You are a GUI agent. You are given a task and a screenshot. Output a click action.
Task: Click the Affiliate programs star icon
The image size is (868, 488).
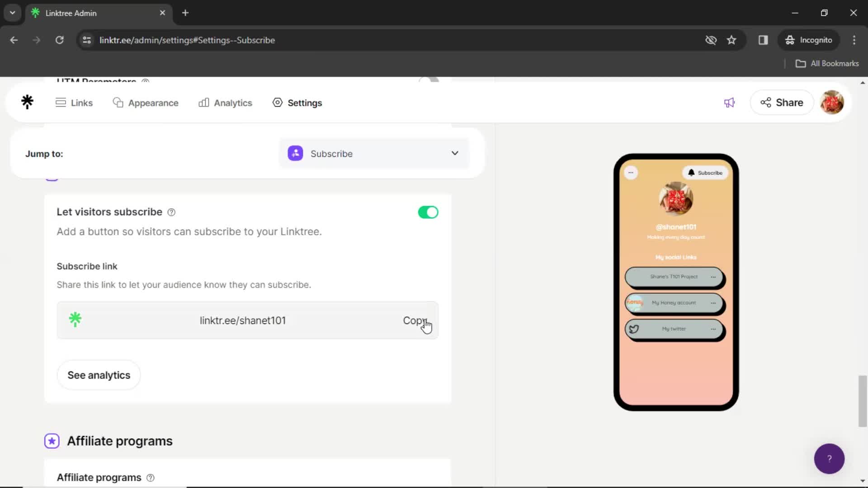(x=52, y=441)
